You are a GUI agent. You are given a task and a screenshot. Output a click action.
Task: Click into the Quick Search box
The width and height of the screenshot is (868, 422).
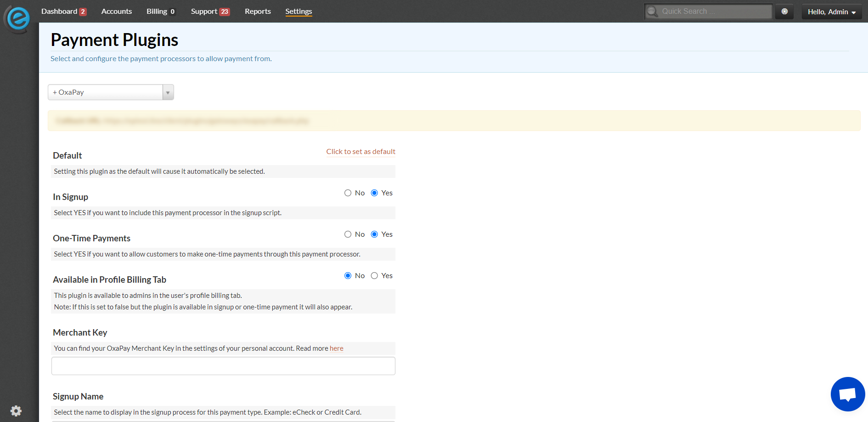click(x=714, y=11)
